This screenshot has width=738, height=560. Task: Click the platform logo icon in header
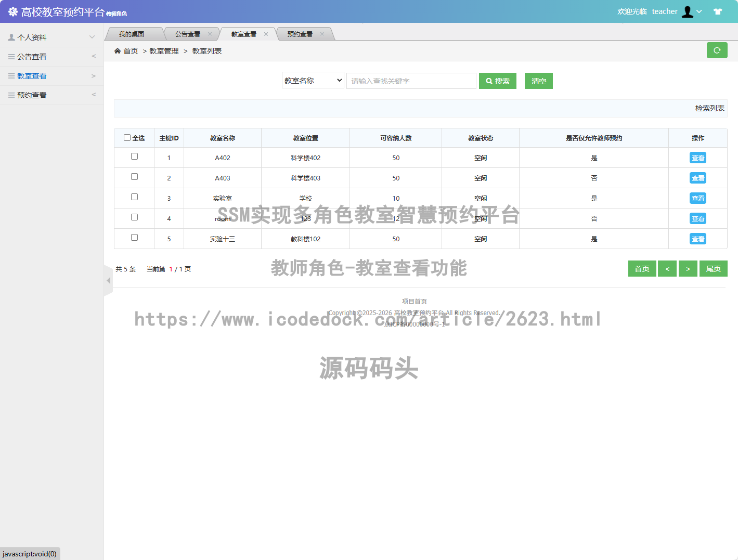pos(12,11)
